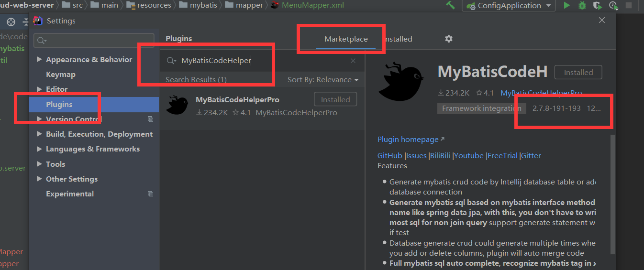Open the Sort By: Relevance dropdown
The width and height of the screenshot is (644, 270).
coord(323,80)
